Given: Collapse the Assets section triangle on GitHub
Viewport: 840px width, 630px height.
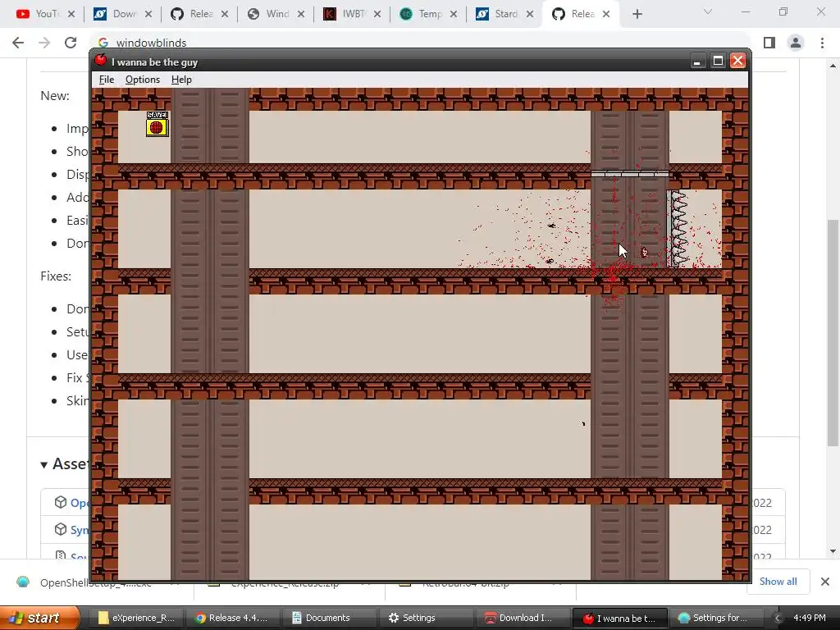Looking at the screenshot, I should (x=44, y=464).
